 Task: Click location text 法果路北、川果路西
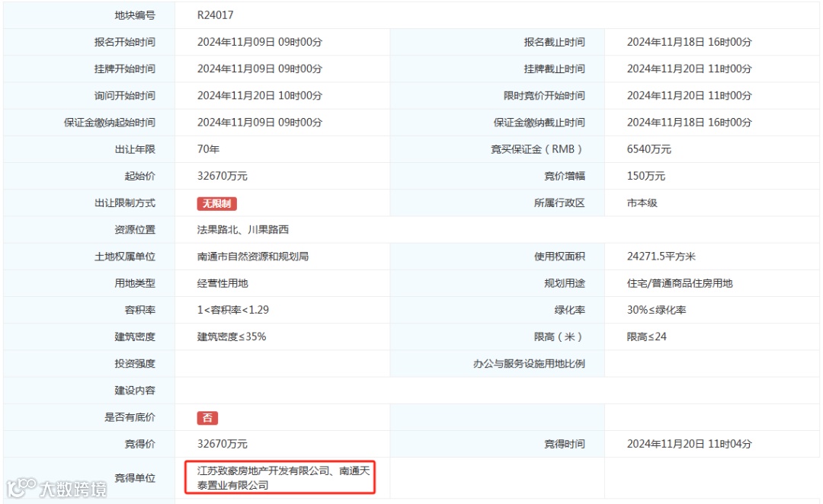point(243,230)
